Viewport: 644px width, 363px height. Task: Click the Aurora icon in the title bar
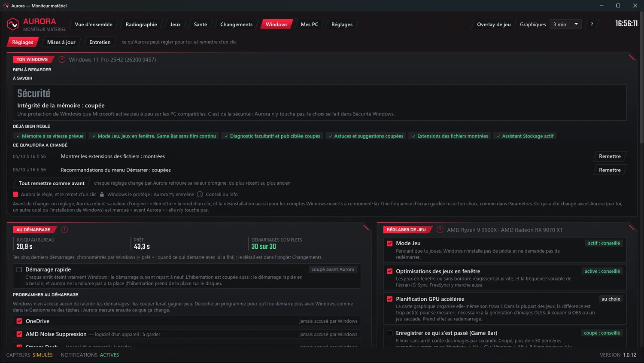[6, 6]
